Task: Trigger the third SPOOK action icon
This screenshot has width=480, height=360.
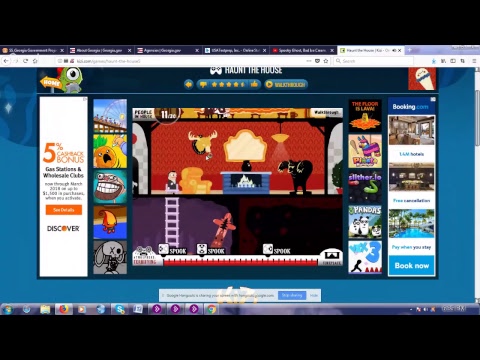Action: [x=268, y=249]
